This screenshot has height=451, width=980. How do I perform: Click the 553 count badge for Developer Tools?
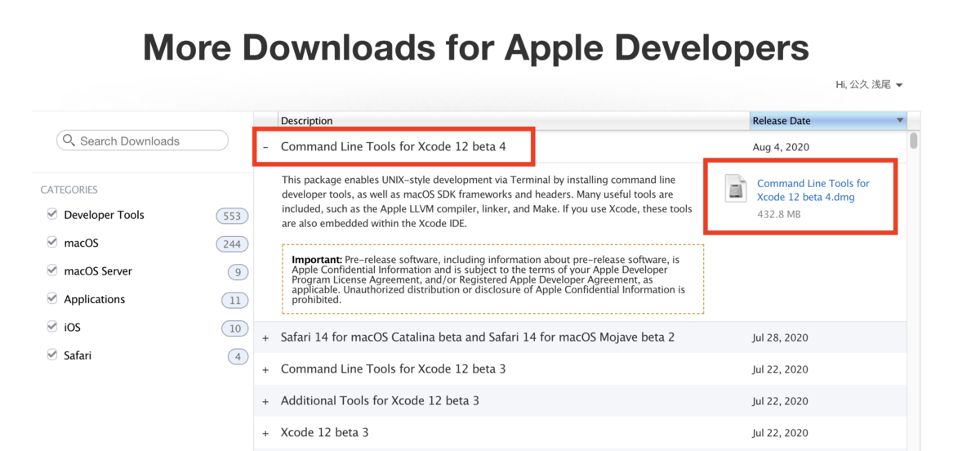click(x=232, y=216)
